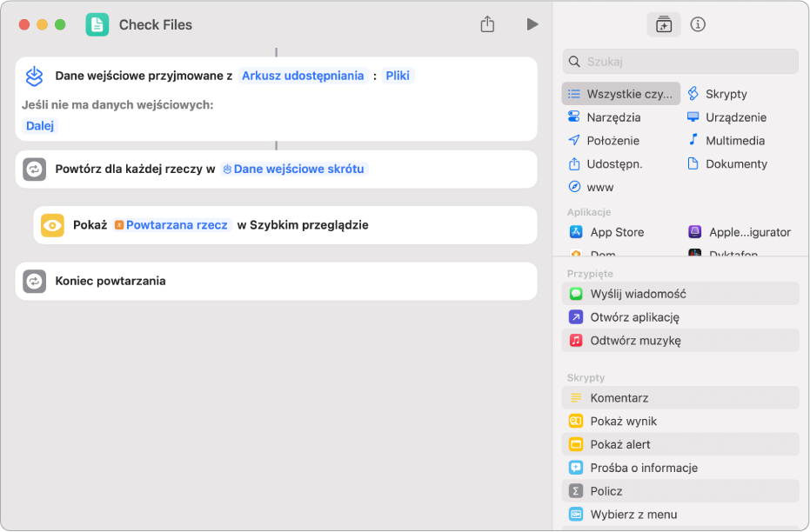This screenshot has width=810, height=532.
Task: Show shortcut details via the info icon
Action: (698, 24)
